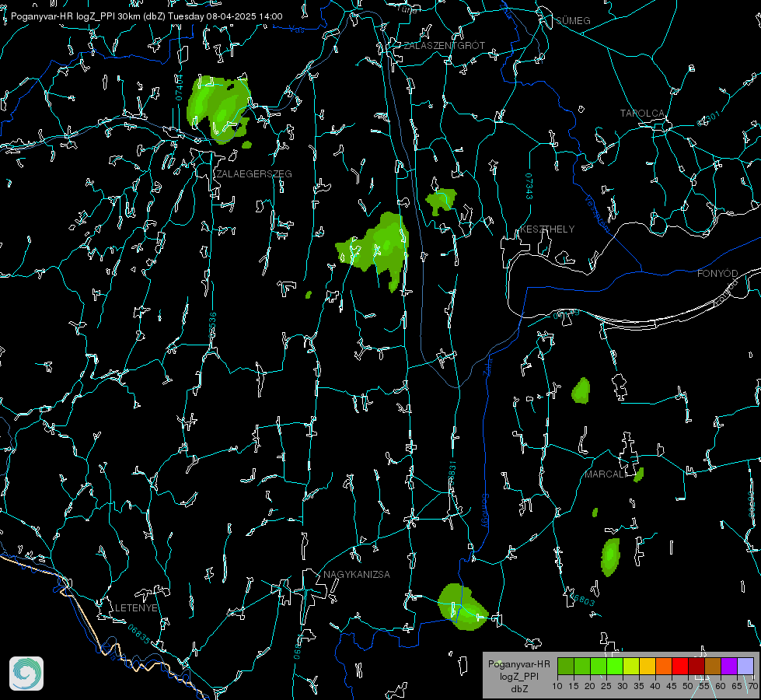Click the MARCALI city label

pos(606,474)
